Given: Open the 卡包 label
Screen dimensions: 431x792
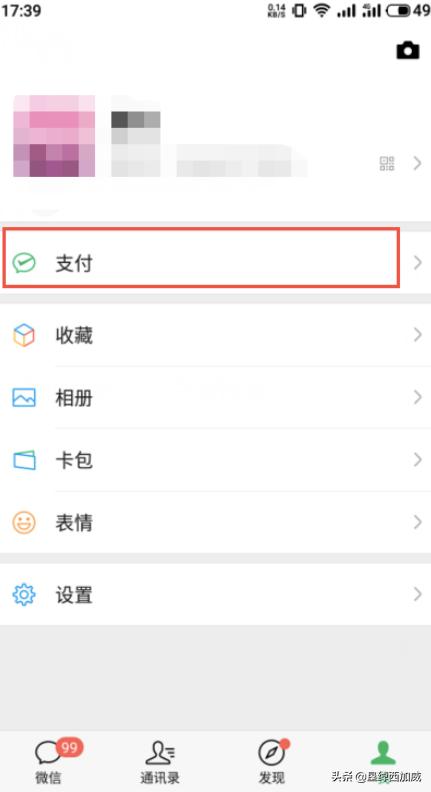Looking at the screenshot, I should [74, 460].
